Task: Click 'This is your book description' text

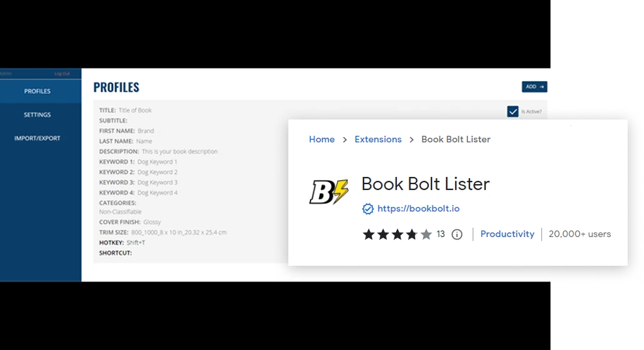Action: pos(180,151)
